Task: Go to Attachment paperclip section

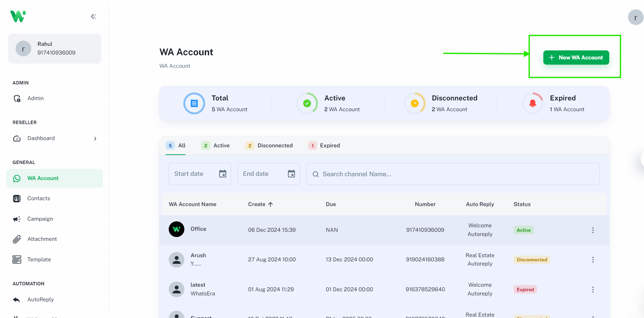Action: [x=42, y=239]
